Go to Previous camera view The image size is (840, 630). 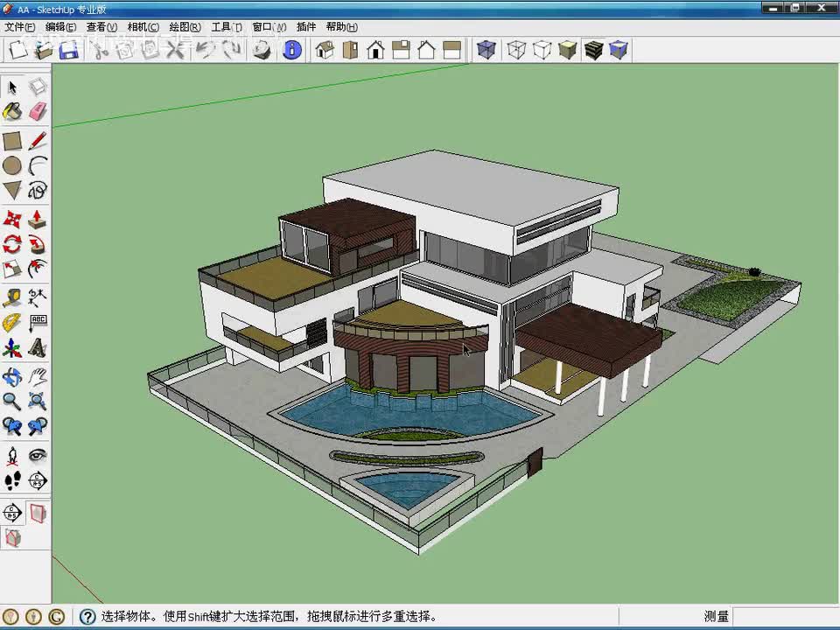click(12, 426)
